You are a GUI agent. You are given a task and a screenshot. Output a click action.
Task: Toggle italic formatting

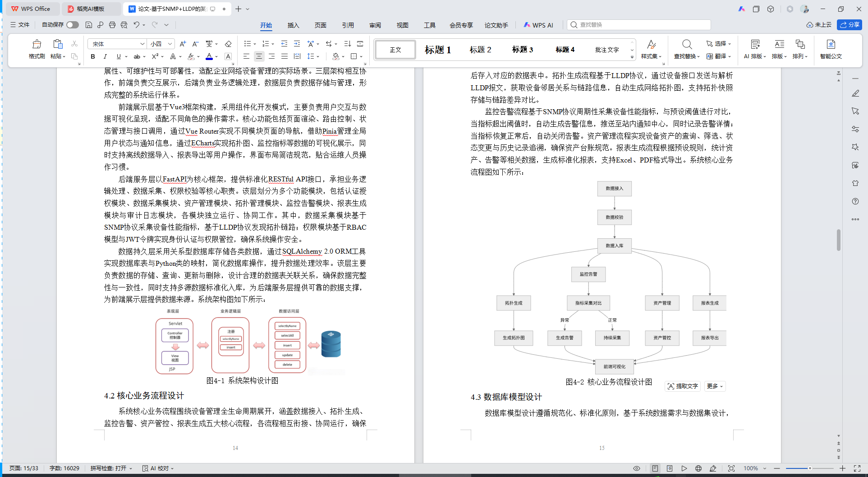(x=105, y=56)
